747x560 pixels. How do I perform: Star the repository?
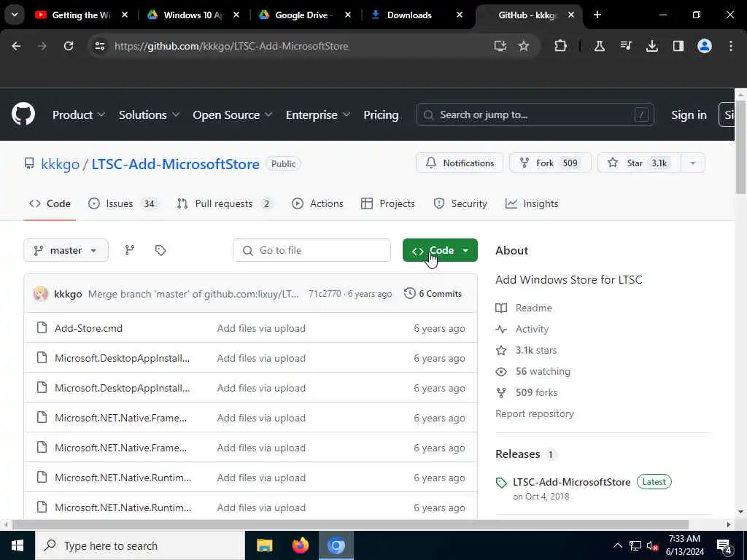click(x=639, y=163)
